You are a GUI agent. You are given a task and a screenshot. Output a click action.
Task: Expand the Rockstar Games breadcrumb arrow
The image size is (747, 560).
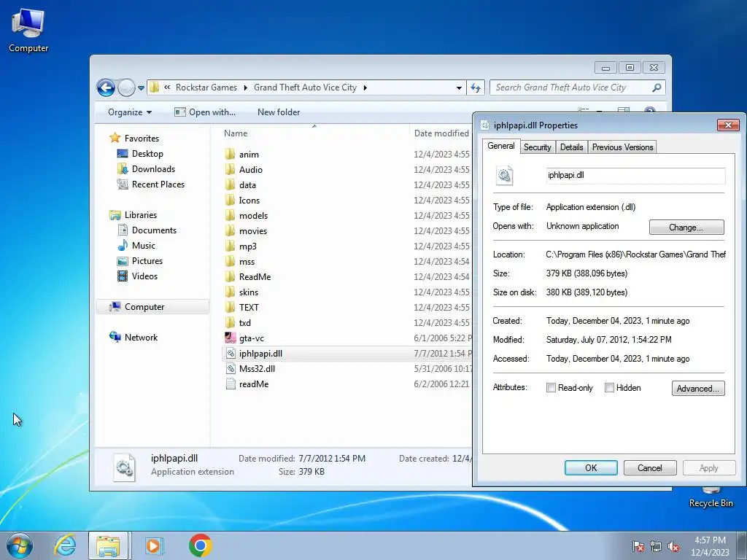[x=245, y=87]
